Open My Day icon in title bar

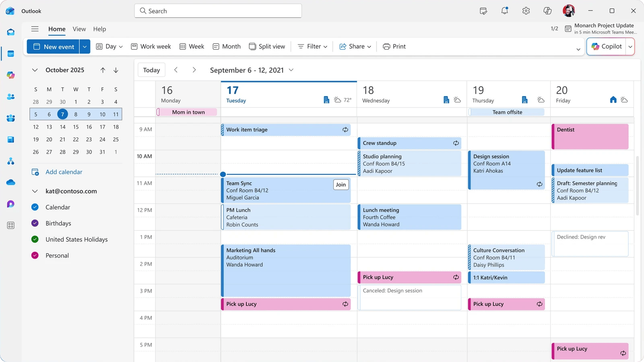coord(483,11)
